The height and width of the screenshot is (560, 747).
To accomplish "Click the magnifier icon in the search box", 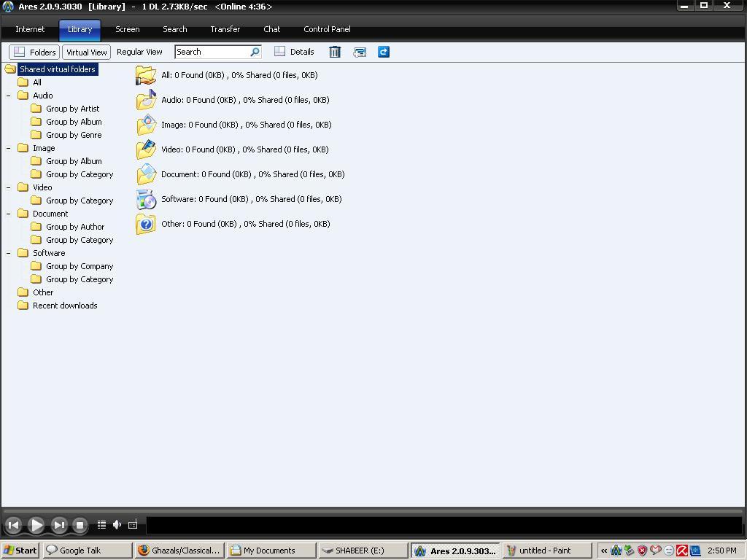I will (255, 52).
